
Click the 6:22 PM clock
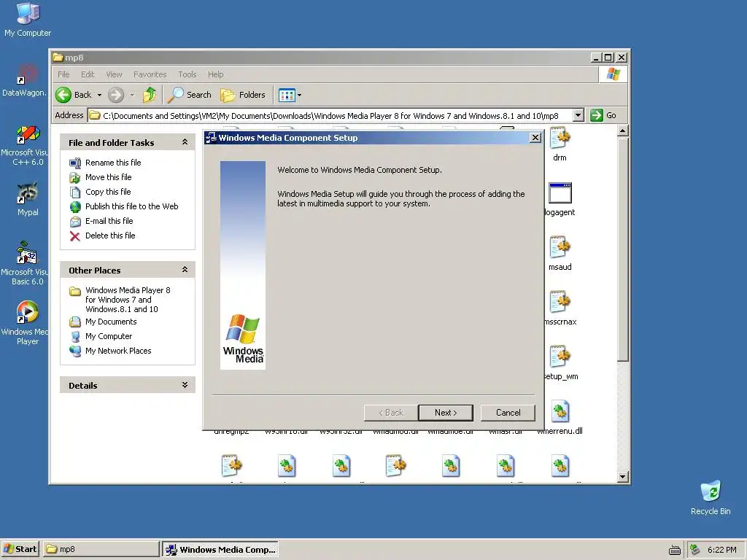point(722,550)
